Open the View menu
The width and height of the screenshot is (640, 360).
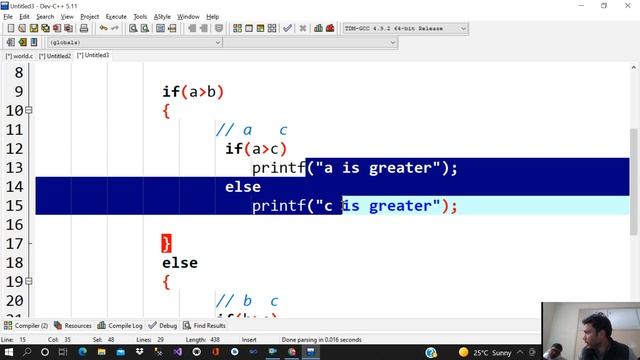coord(67,17)
